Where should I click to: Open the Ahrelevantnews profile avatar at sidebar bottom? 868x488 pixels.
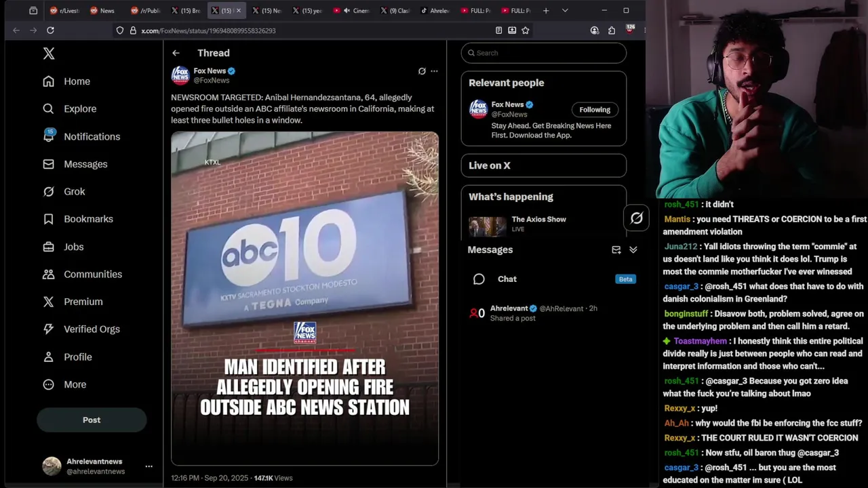52,466
